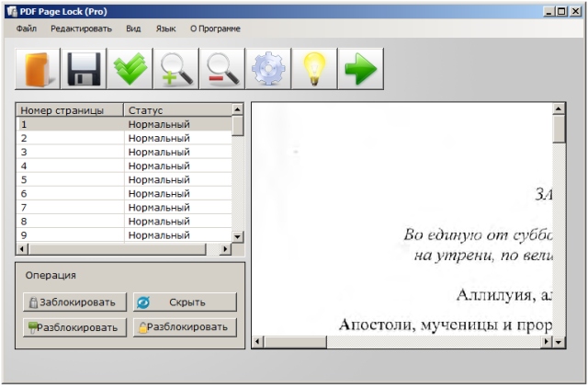Click Разблокировать button with green pin icon
588x388 pixels.
75,327
